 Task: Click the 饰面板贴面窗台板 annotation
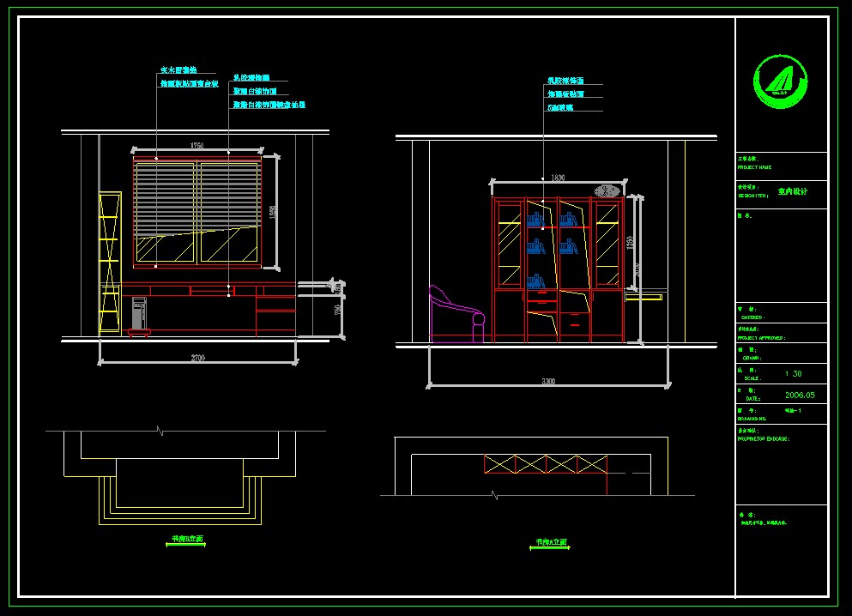click(x=189, y=84)
